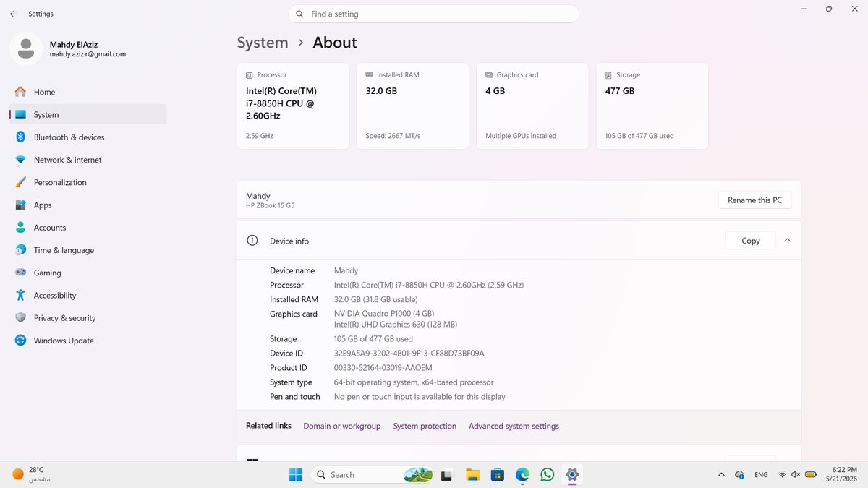868x488 pixels.
Task: Click the muted volume tray icon
Action: coord(796,475)
